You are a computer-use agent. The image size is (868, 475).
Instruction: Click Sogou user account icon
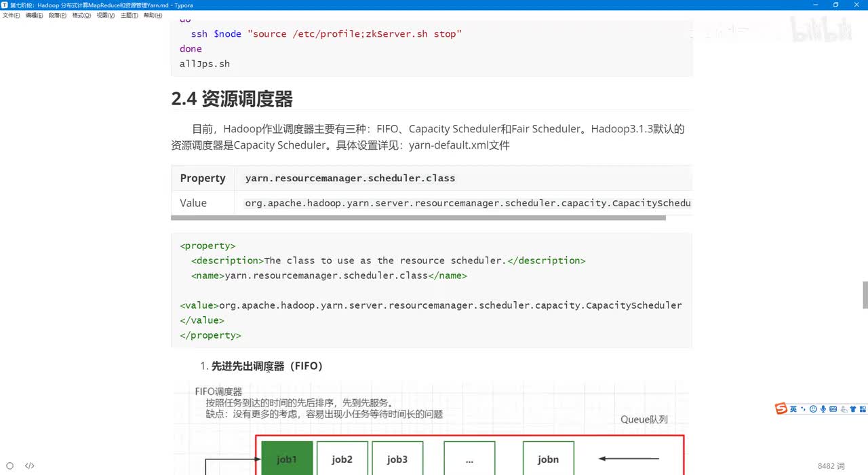point(844,409)
